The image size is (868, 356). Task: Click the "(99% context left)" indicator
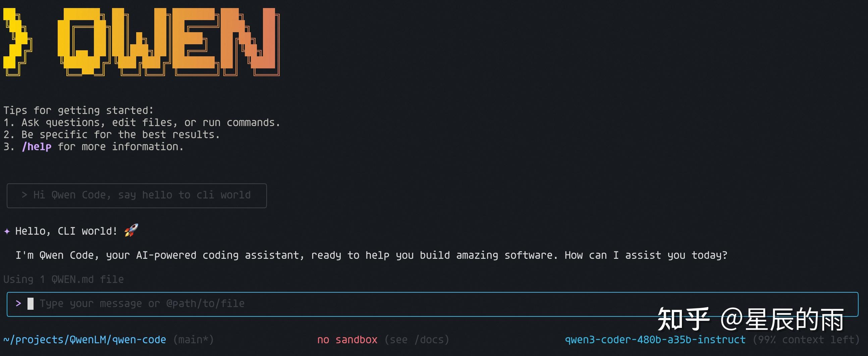806,340
